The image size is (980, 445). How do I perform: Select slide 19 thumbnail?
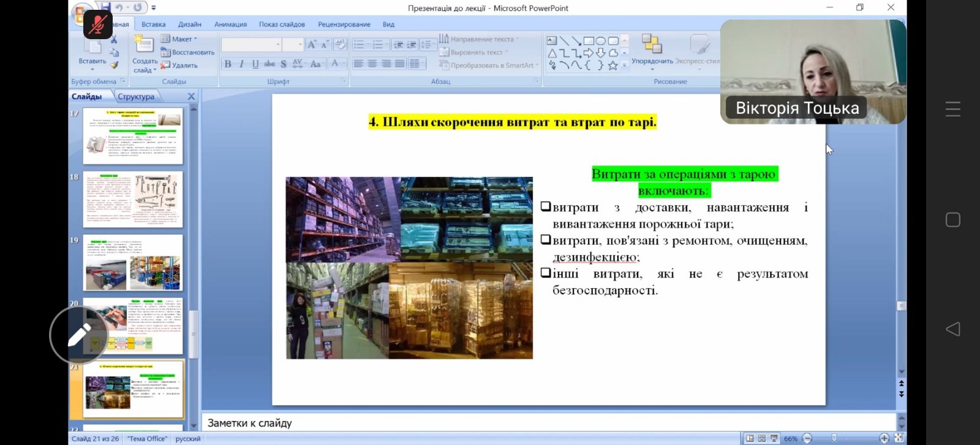tap(133, 263)
